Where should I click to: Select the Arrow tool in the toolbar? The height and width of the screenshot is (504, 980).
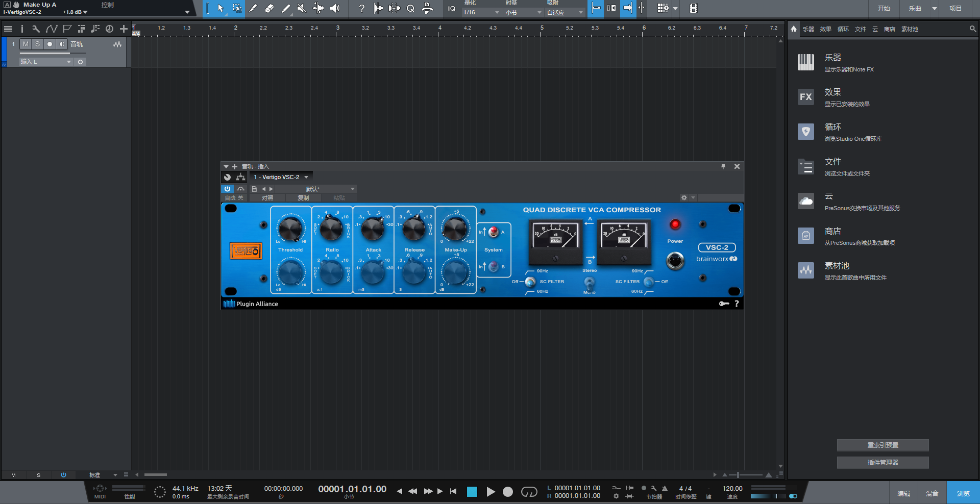(x=220, y=8)
